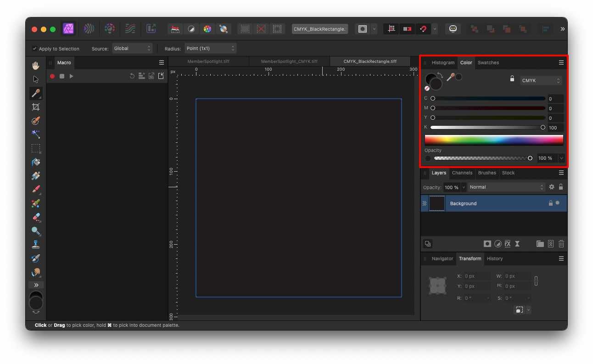Open the blend mode dropdown Normal
Viewport: 593px width, 364px height.
click(x=506, y=187)
